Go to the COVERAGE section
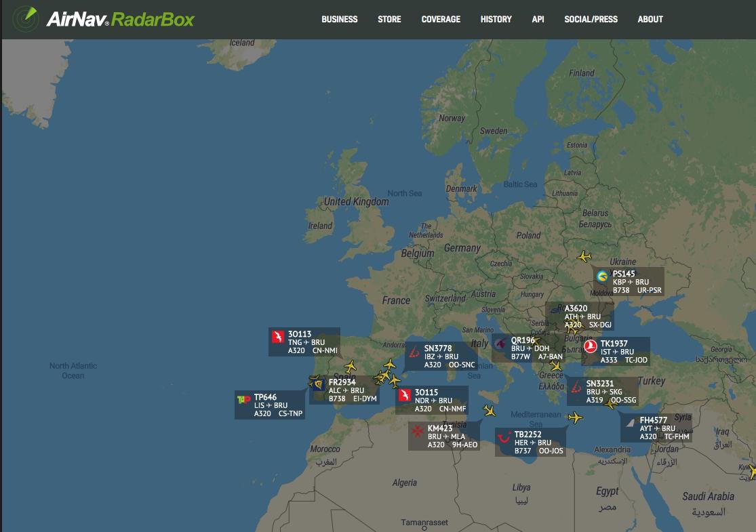This screenshot has height=532, width=756. [441, 19]
